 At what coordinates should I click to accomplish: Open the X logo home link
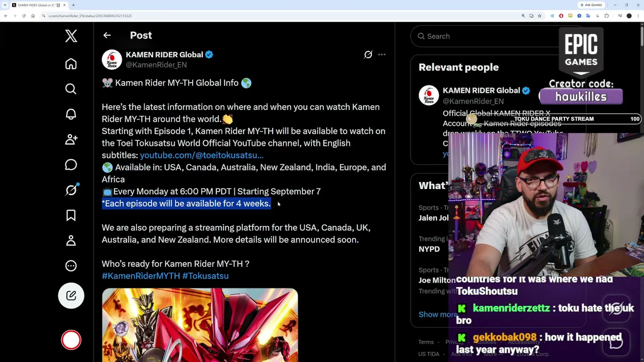71,36
